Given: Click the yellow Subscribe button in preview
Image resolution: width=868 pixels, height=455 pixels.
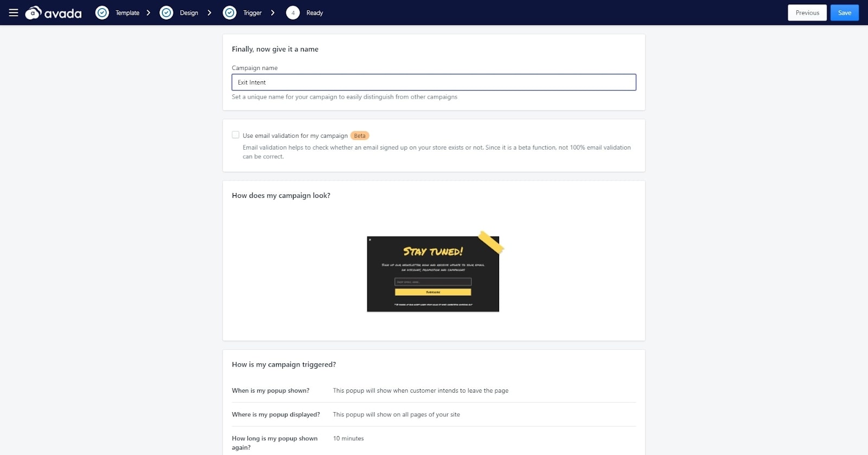Looking at the screenshot, I should pyautogui.click(x=433, y=292).
